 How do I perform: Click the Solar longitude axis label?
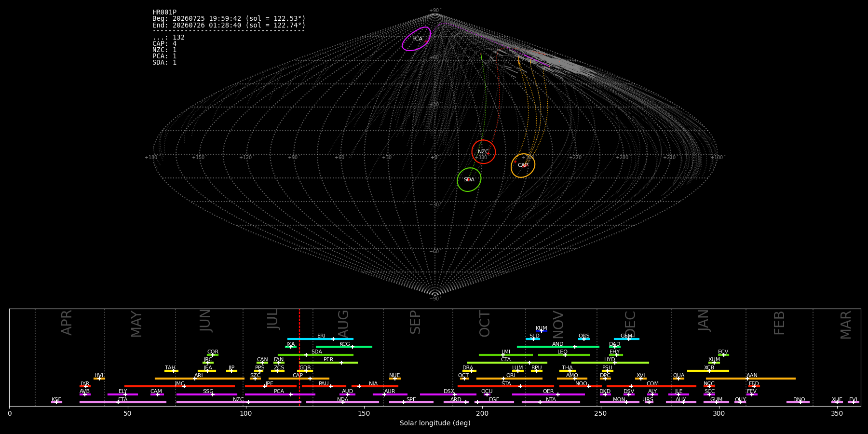click(x=435, y=423)
